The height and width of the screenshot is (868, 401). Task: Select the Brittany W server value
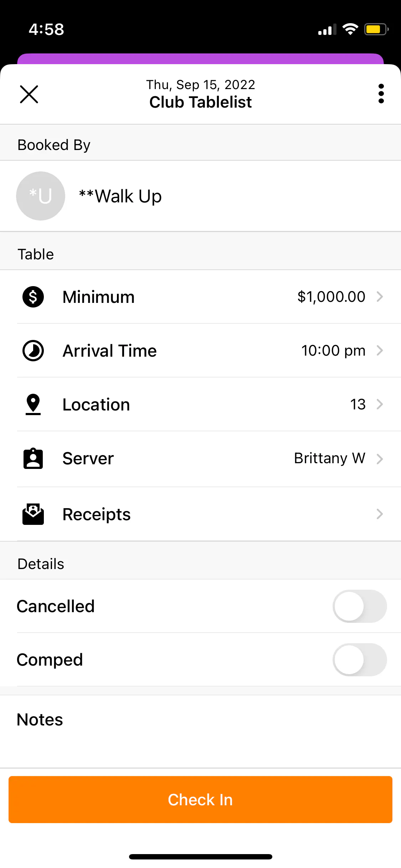pyautogui.click(x=329, y=458)
